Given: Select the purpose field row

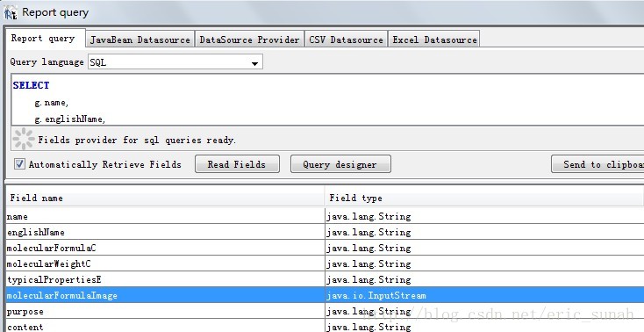Looking at the screenshot, I should [325, 311].
